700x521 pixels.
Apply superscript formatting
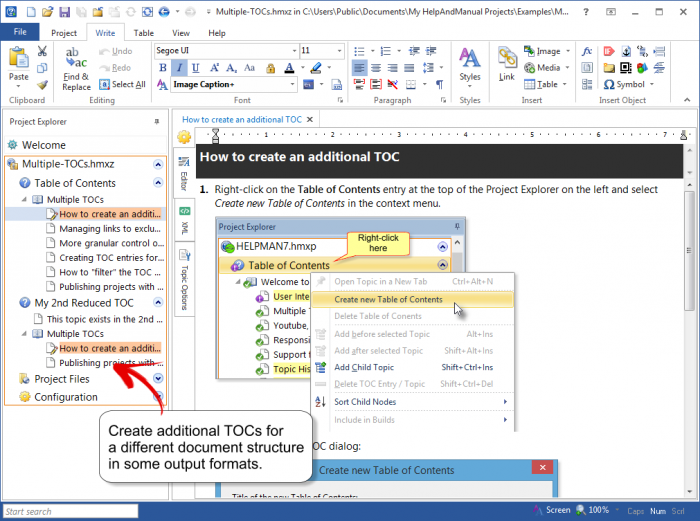click(215, 68)
